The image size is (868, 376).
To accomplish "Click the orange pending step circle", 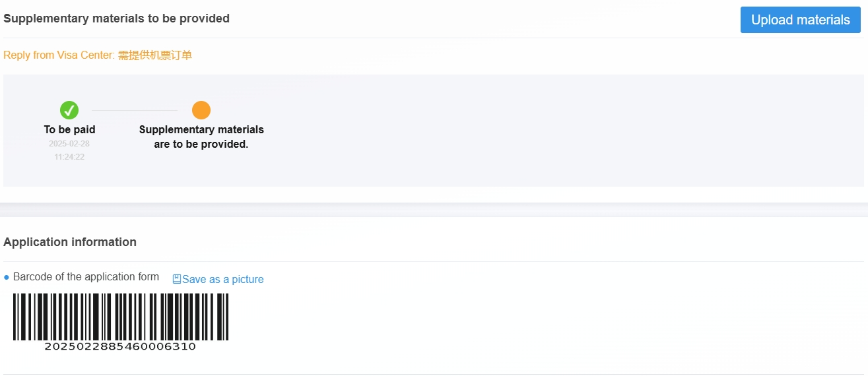I will (201, 110).
